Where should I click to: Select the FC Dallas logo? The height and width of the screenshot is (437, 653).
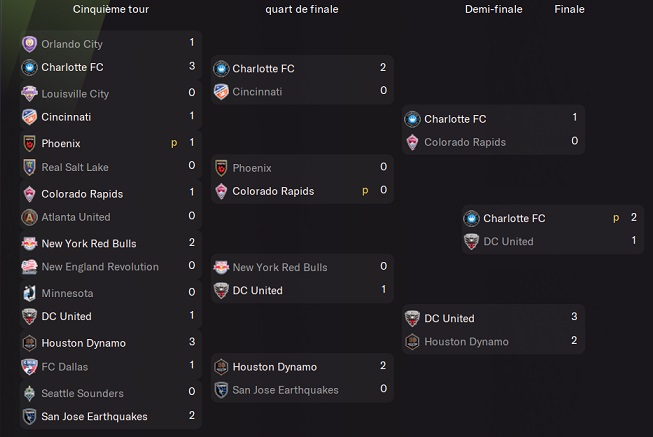point(29,366)
